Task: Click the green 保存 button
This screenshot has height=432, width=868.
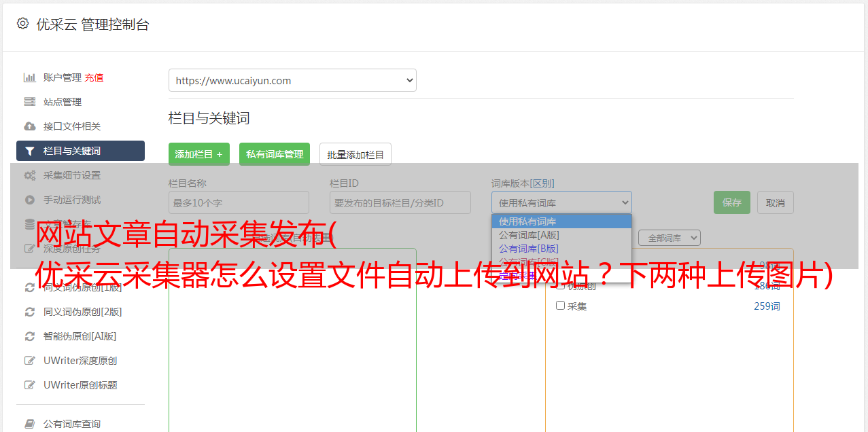Action: coord(732,202)
